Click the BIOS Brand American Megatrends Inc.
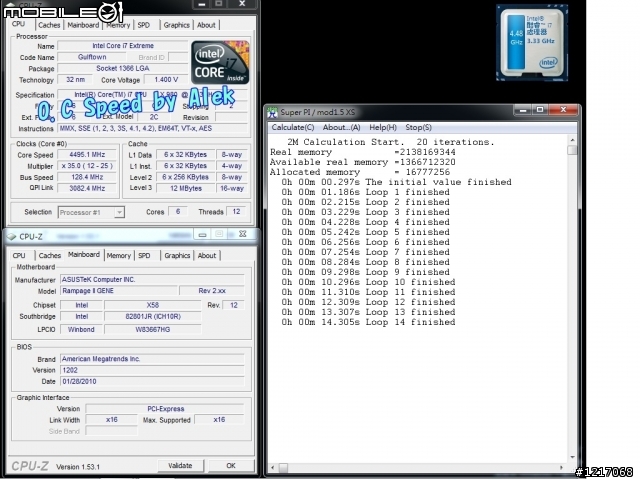The height and width of the screenshot is (480, 640). [x=152, y=359]
